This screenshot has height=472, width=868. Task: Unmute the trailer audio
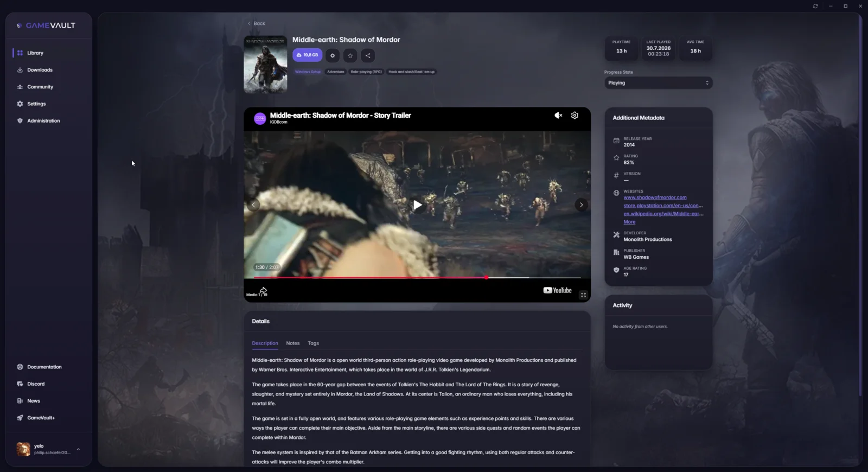click(558, 115)
